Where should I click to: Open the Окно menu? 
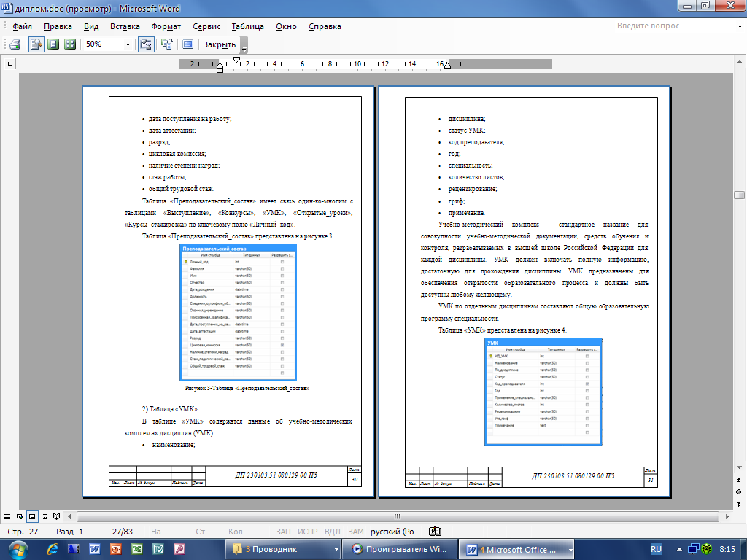(286, 26)
